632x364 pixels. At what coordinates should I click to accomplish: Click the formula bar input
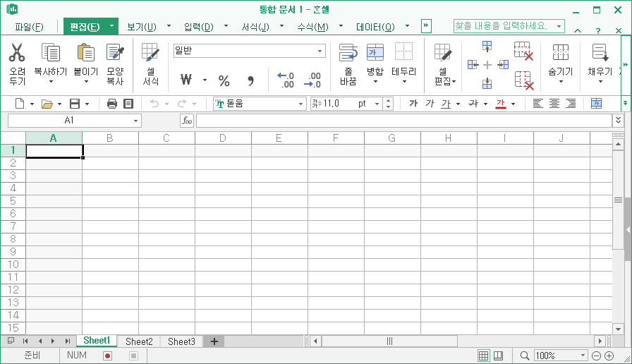[x=404, y=120]
